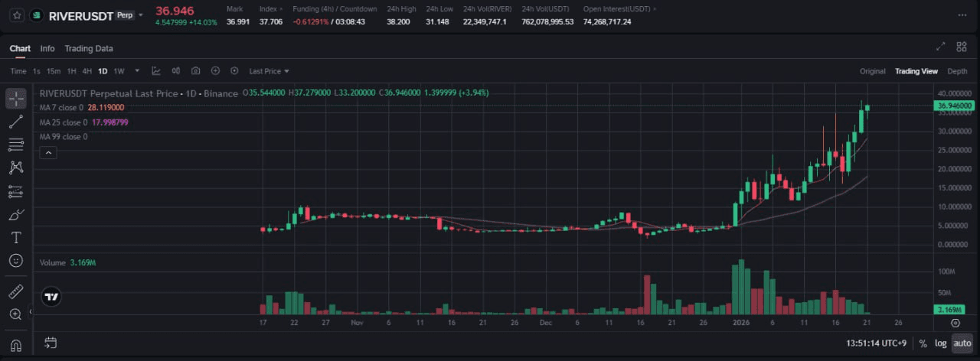Open the MA 25 close indicator legend
This screenshot has width=980, height=361.
click(84, 122)
